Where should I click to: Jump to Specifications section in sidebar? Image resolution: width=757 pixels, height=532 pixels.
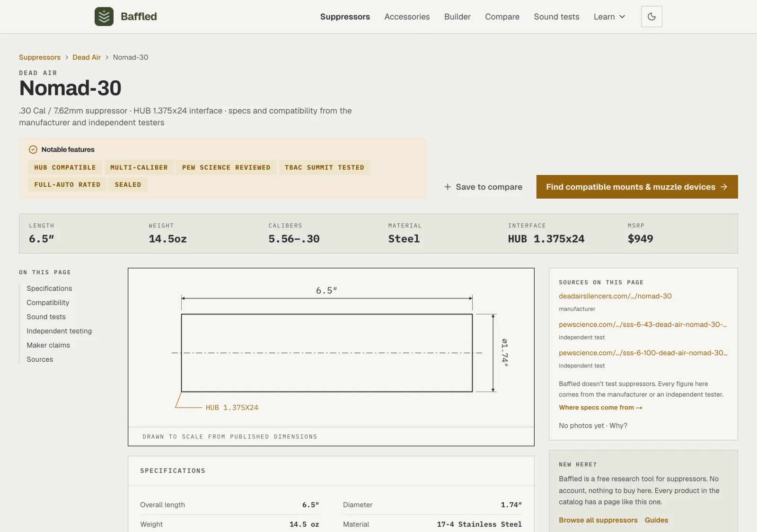click(x=49, y=288)
